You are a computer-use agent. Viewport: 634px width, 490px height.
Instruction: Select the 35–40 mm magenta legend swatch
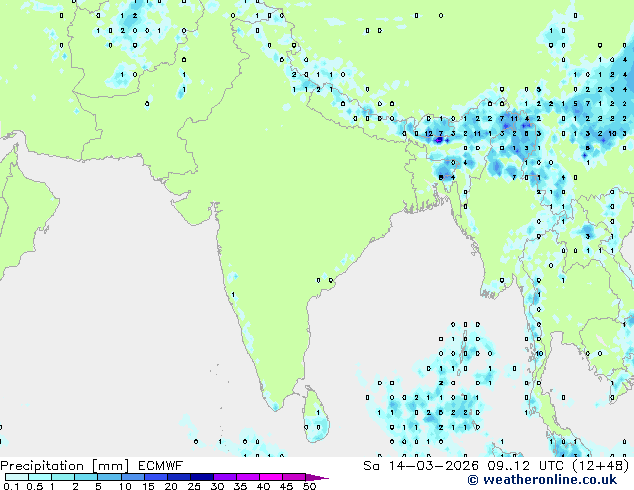point(247,477)
